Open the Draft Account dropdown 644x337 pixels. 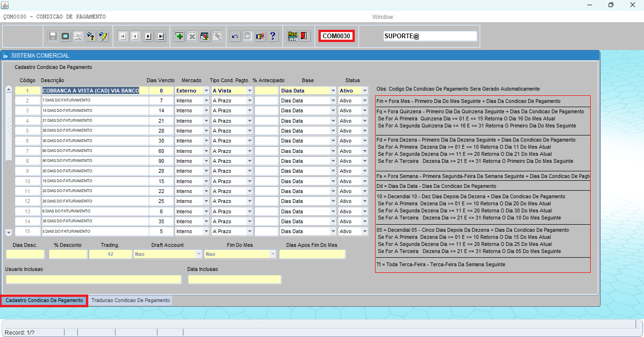(199, 254)
